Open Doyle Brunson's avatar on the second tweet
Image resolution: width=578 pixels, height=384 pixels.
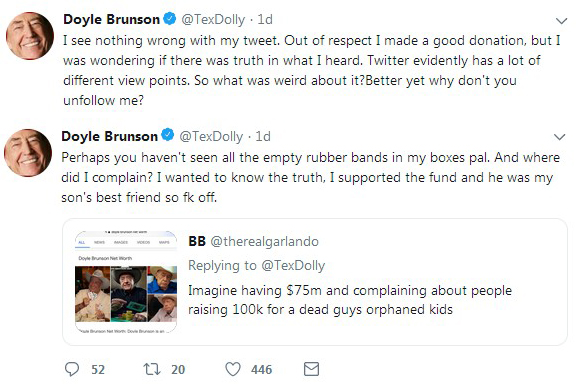click(28, 153)
